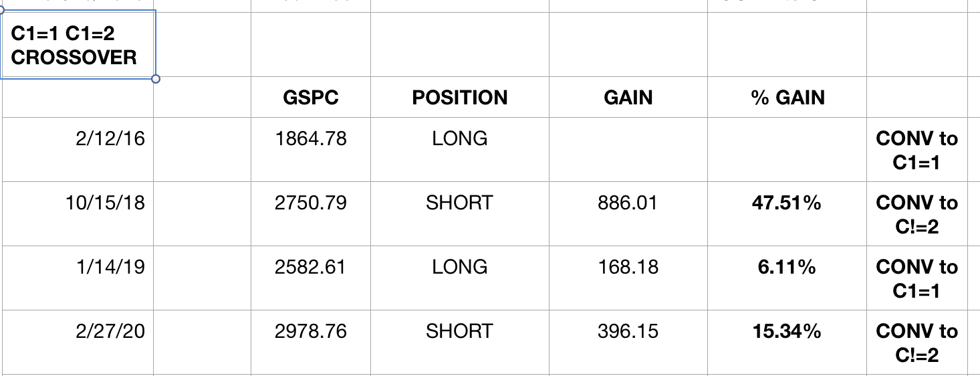
Task: Select the cell containing 2750.79
Action: click(311, 203)
